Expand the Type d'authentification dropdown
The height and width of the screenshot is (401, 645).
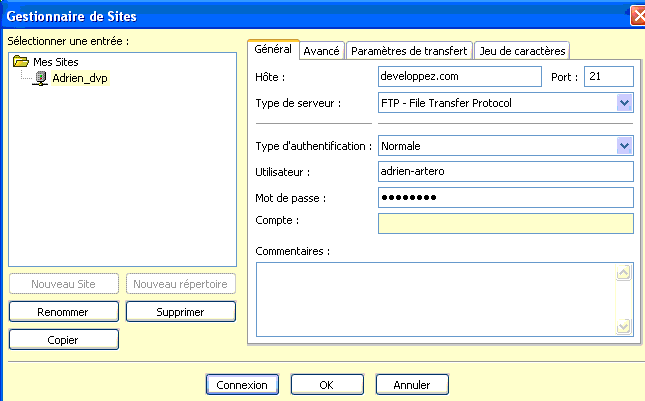pos(625,146)
